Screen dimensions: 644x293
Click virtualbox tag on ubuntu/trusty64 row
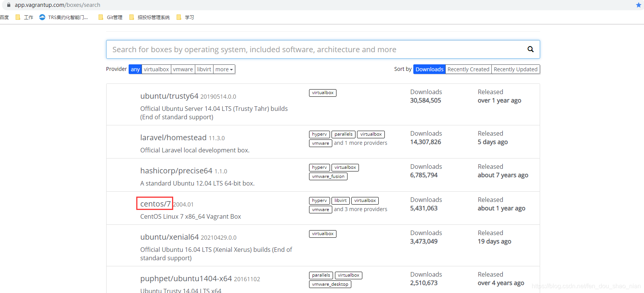pos(322,93)
